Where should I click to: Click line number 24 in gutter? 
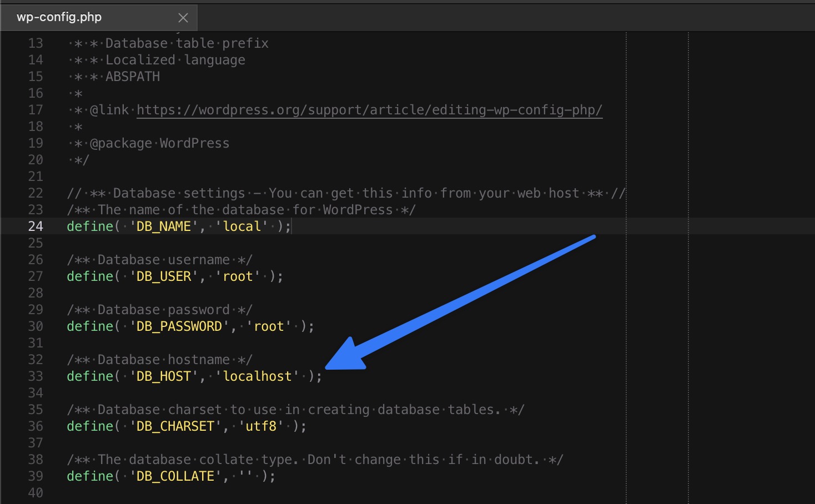tap(36, 226)
